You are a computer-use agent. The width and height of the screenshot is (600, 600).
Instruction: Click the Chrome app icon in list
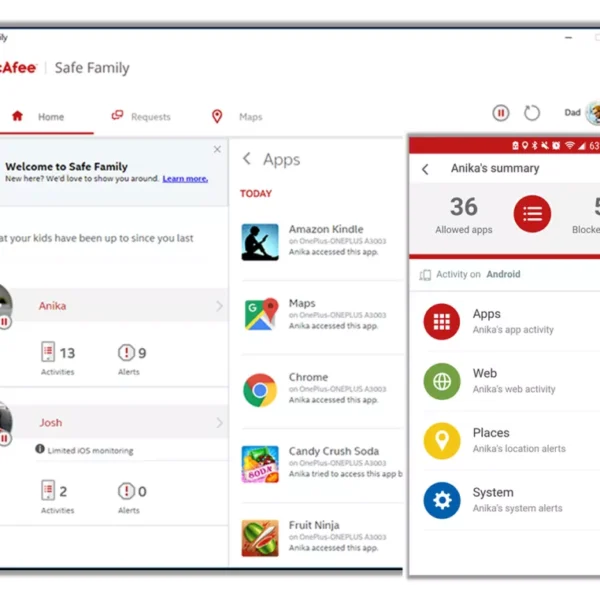(x=260, y=389)
